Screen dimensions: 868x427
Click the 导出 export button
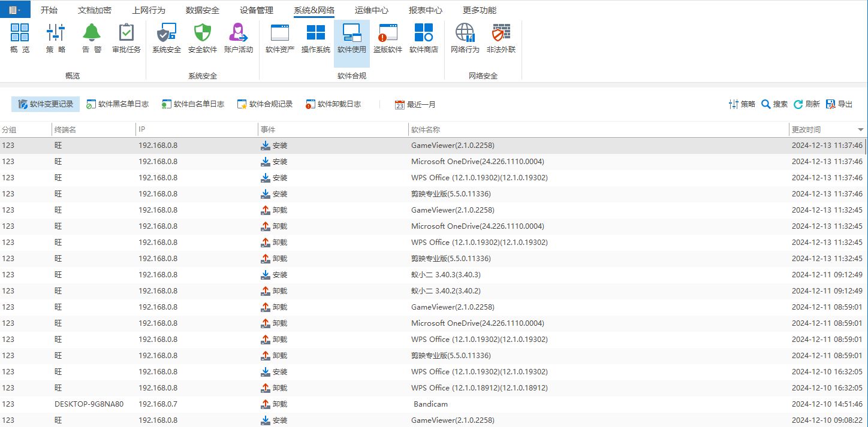(x=839, y=104)
